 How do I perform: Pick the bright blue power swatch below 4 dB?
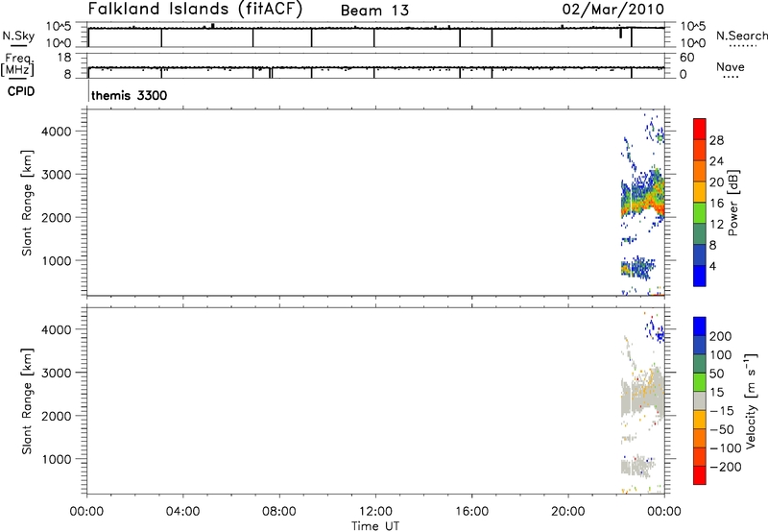(700, 276)
